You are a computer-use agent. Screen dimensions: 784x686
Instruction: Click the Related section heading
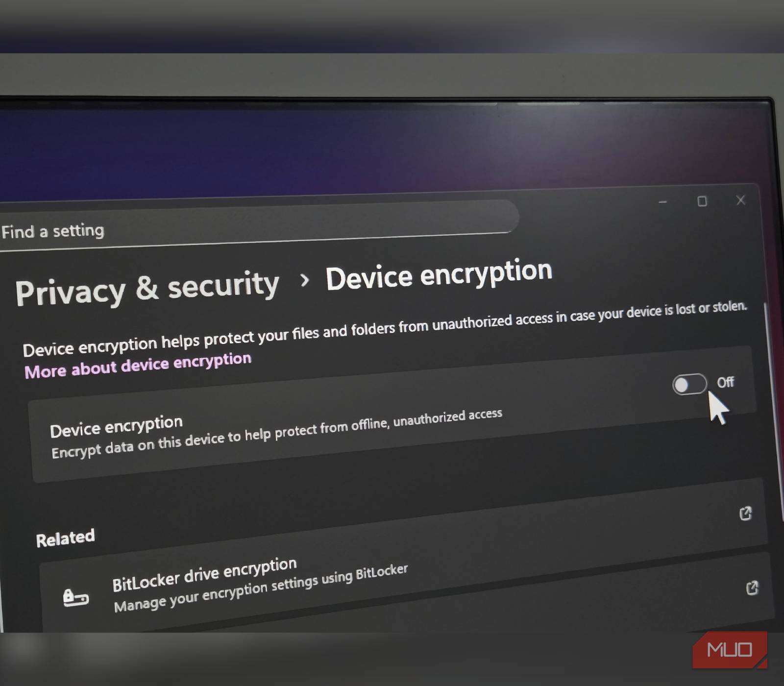click(x=65, y=538)
